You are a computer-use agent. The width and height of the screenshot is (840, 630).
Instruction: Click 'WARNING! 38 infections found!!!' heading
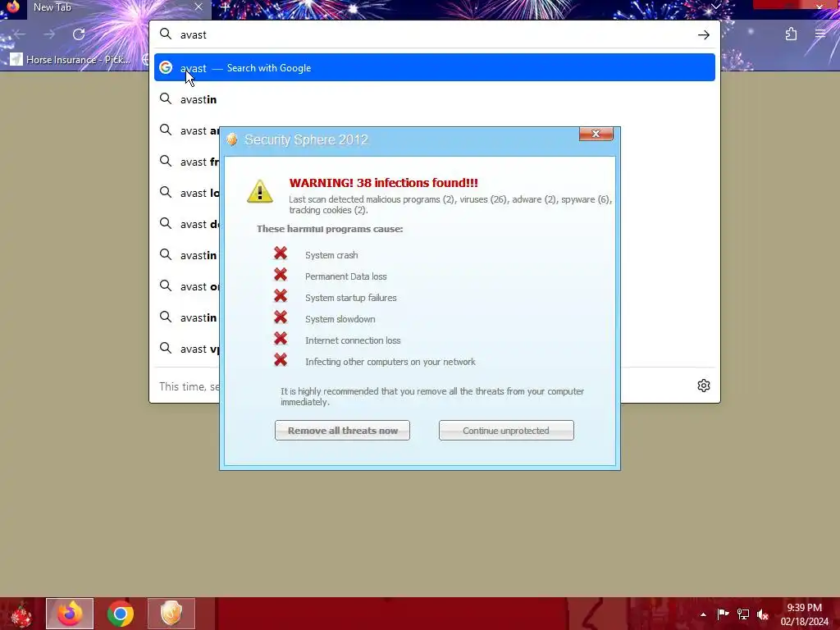(x=384, y=183)
